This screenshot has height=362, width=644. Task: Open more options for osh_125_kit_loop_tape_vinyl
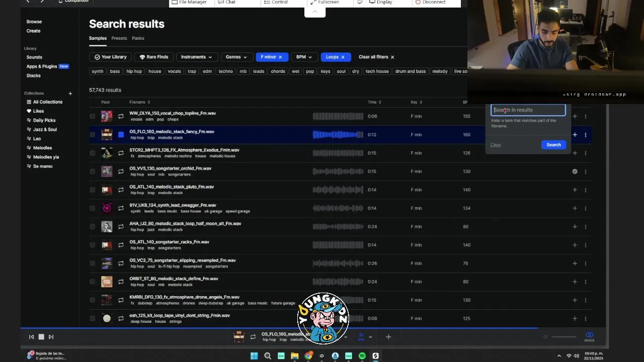tap(585, 318)
